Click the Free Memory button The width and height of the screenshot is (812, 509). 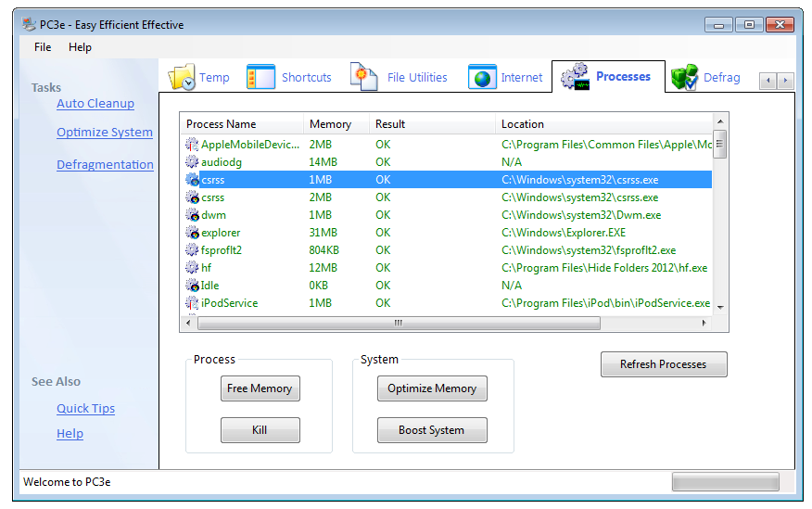click(x=260, y=388)
